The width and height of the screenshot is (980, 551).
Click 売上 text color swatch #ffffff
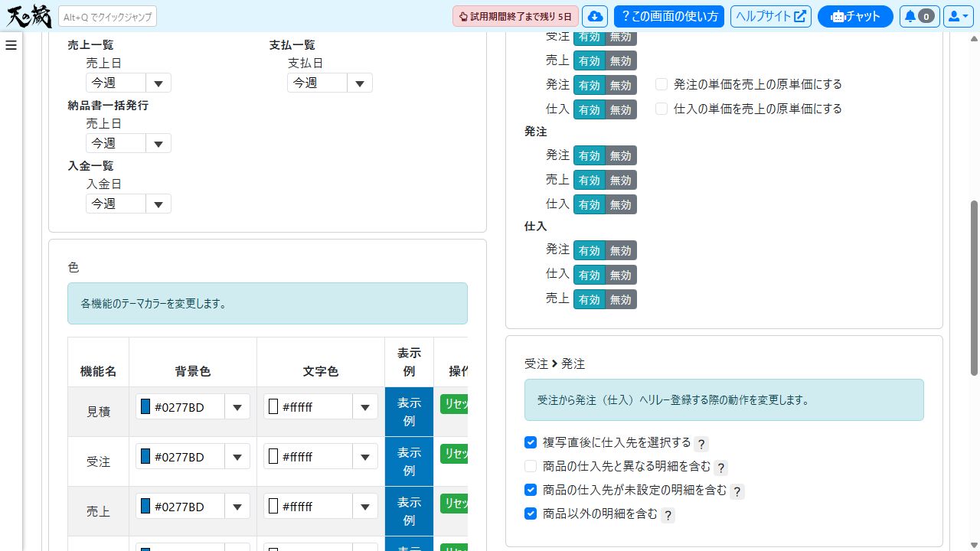[x=273, y=507]
